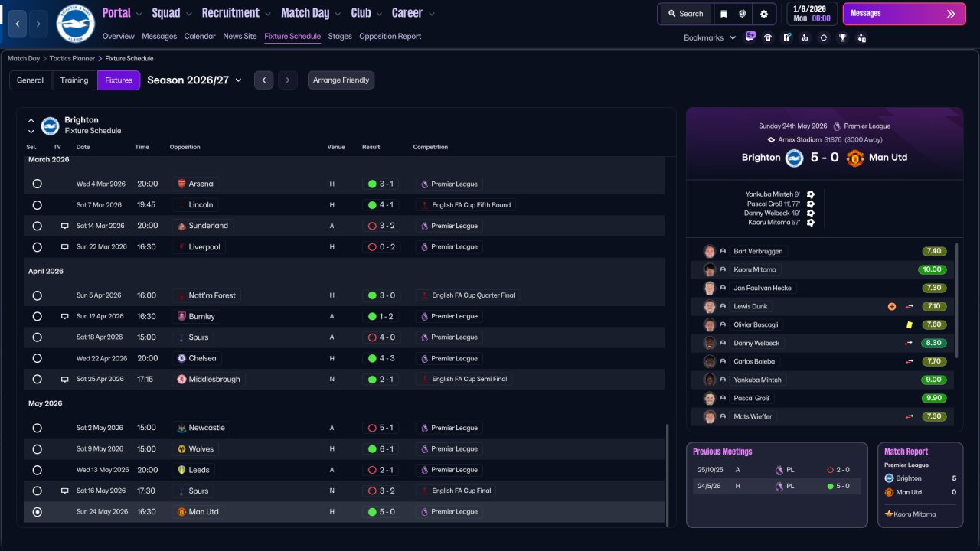This screenshot has width=980, height=551.
Task: Open the Brighton club badge in the header
Action: point(75,24)
